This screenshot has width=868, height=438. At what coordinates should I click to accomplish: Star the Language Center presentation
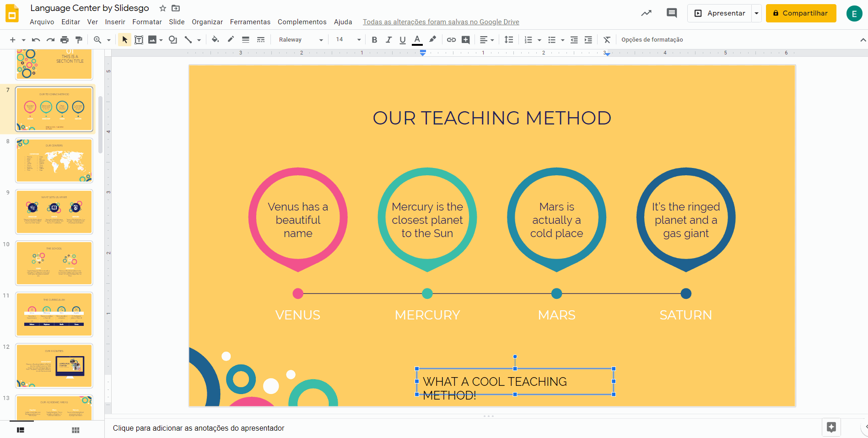pyautogui.click(x=162, y=8)
